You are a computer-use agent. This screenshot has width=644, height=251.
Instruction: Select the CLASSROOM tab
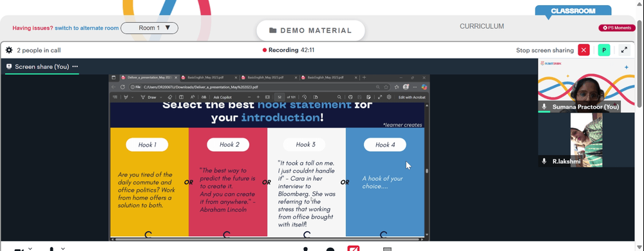pyautogui.click(x=573, y=11)
